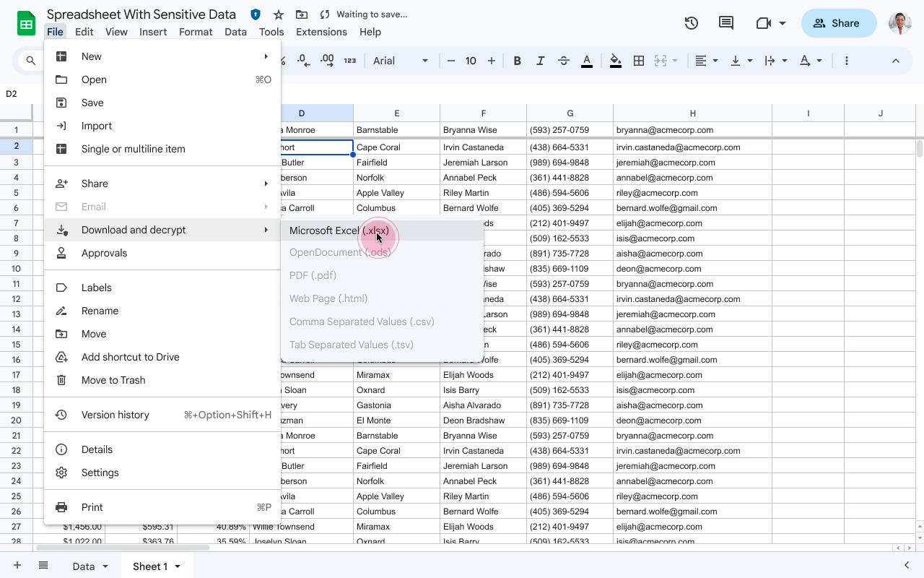Viewport: 924px width, 578px height.
Task: Expand the New submenu
Action: pyautogui.click(x=162, y=56)
